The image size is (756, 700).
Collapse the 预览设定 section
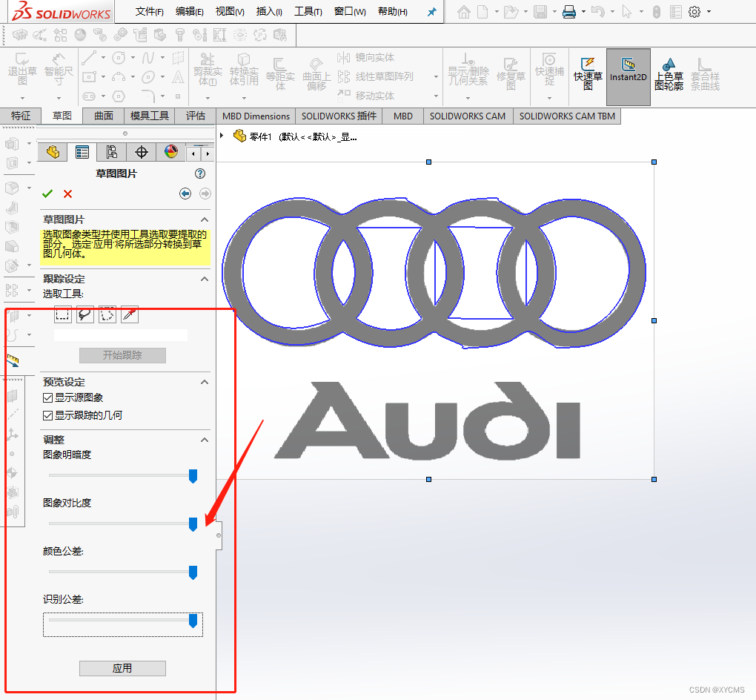click(x=205, y=382)
